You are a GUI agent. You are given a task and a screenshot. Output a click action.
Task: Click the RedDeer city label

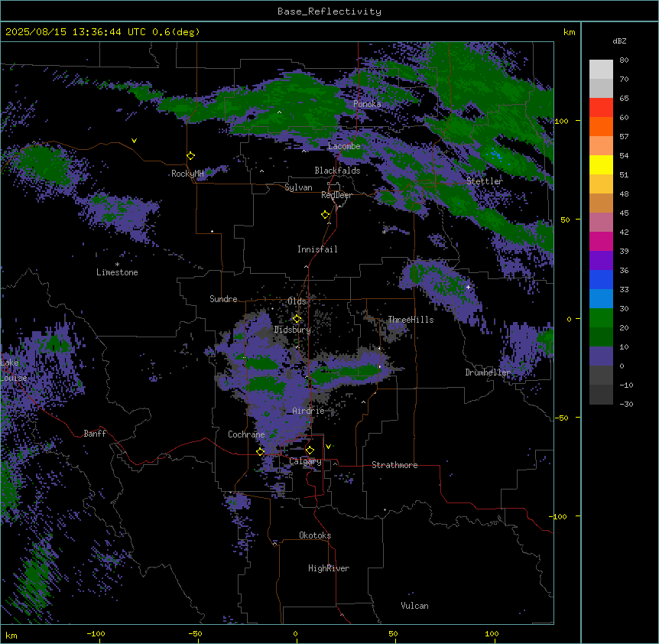pos(336,195)
